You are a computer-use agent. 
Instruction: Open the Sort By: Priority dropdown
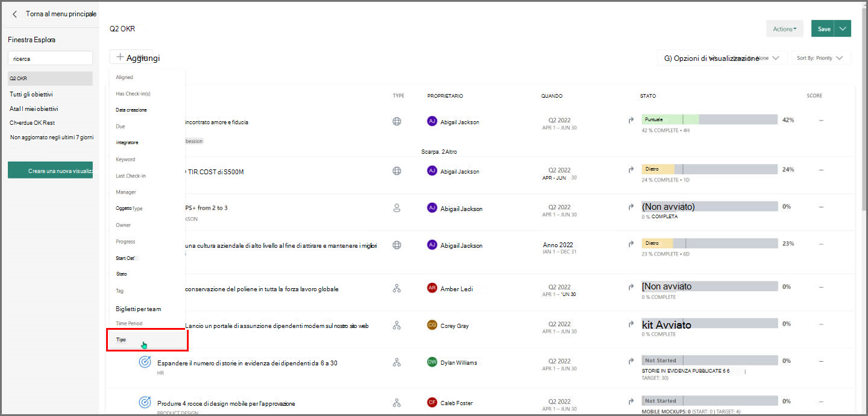point(820,58)
